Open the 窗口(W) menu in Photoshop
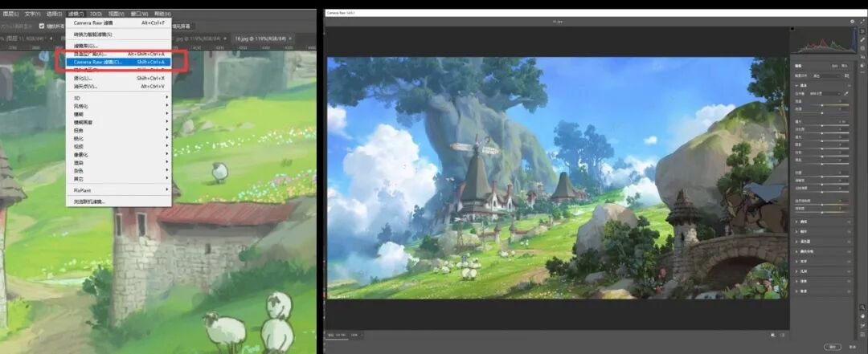868x354 pixels. point(140,14)
